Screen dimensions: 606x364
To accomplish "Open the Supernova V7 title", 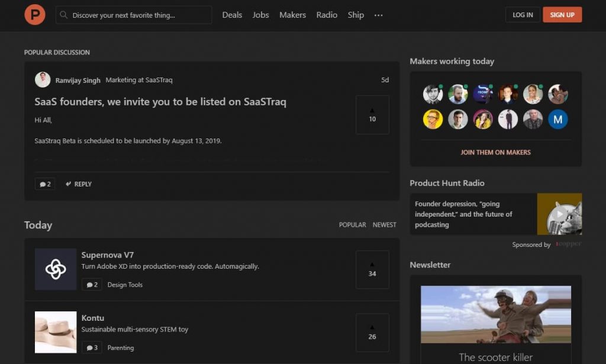I will tap(108, 255).
